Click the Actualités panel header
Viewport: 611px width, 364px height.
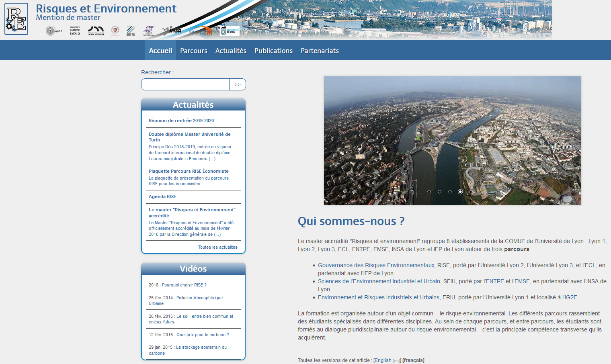(x=193, y=104)
